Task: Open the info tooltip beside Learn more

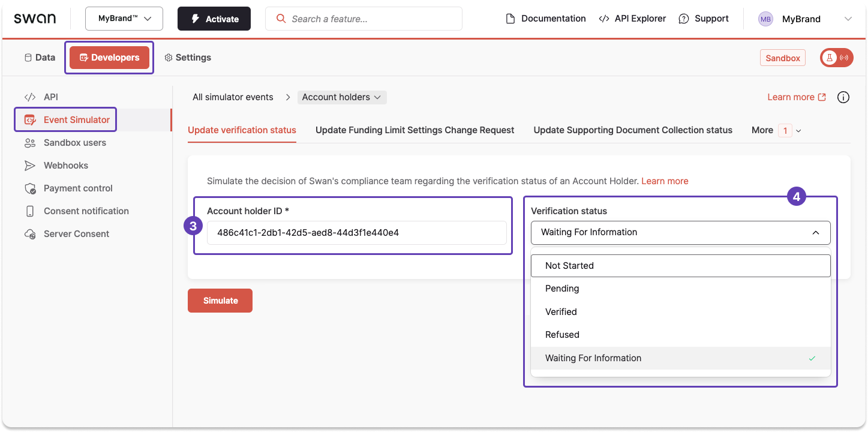Action: tap(843, 97)
